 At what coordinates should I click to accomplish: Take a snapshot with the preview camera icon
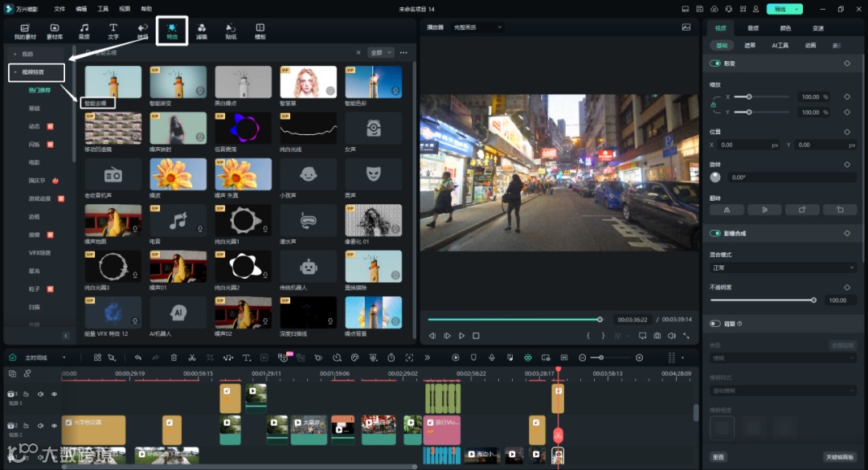[x=657, y=336]
